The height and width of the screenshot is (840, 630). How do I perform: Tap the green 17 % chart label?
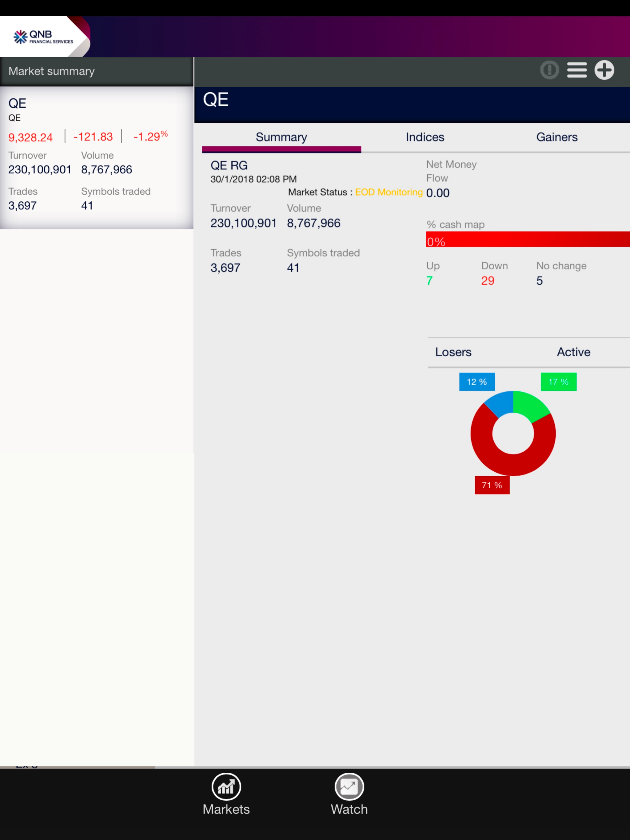click(x=559, y=382)
